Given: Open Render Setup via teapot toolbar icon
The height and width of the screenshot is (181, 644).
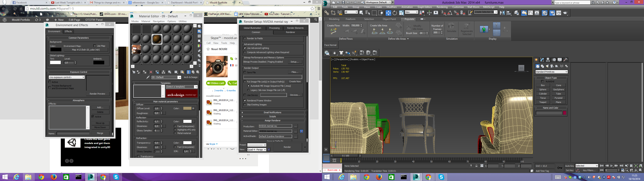Looking at the screenshot, I should tap(552, 12).
